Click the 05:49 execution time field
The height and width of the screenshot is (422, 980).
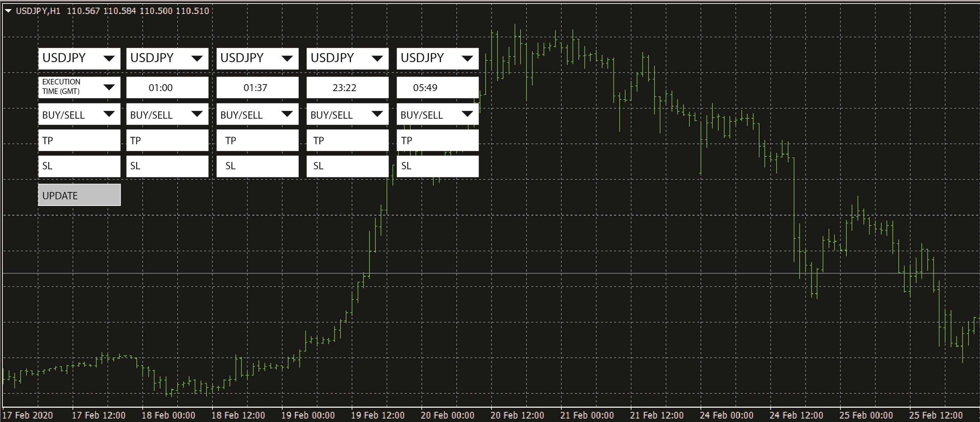tap(437, 87)
